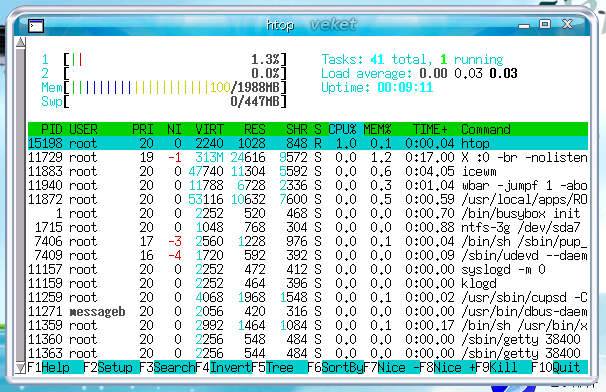This screenshot has width=606, height=392.
Task: Click the Load average readout
Action: pyautogui.click(x=419, y=73)
